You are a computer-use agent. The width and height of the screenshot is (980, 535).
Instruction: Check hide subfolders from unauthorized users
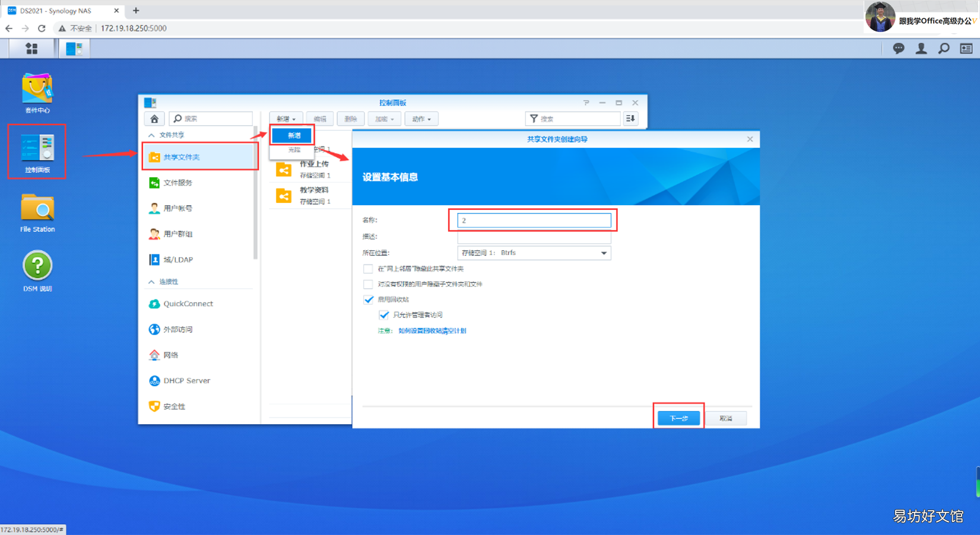[368, 284]
